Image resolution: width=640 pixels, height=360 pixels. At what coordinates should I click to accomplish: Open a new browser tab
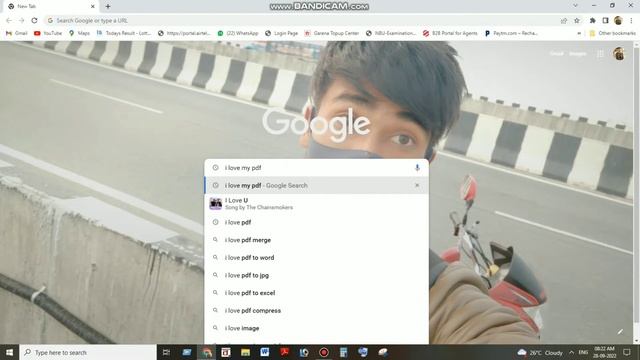(108, 6)
